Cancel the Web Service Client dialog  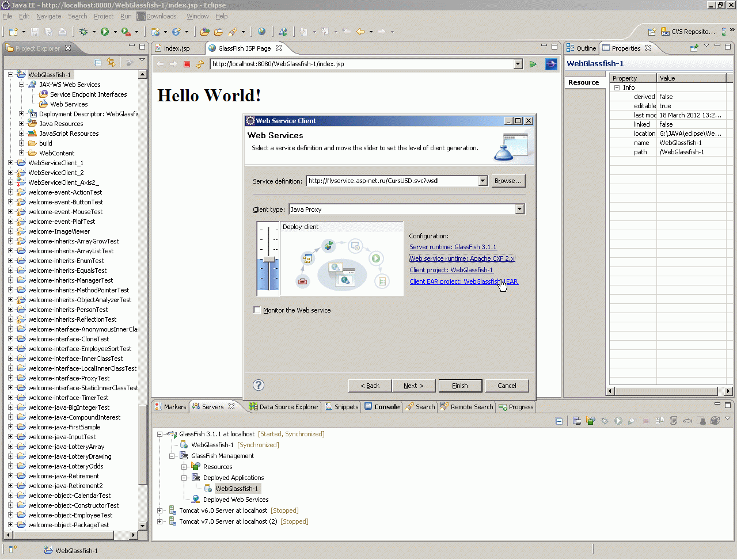click(x=507, y=386)
